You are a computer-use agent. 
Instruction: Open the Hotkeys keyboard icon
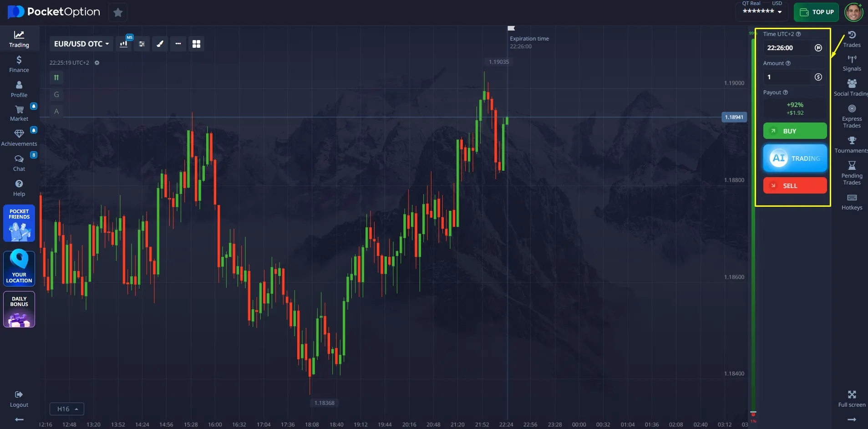pyautogui.click(x=851, y=202)
